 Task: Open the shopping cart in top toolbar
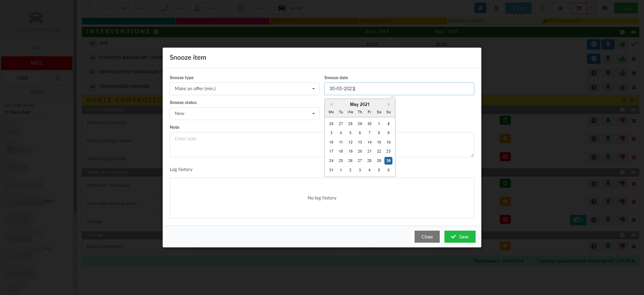579,8
